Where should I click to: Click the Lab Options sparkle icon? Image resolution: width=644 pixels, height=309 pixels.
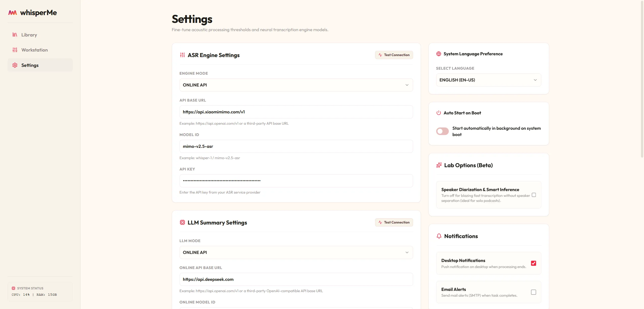(x=439, y=165)
